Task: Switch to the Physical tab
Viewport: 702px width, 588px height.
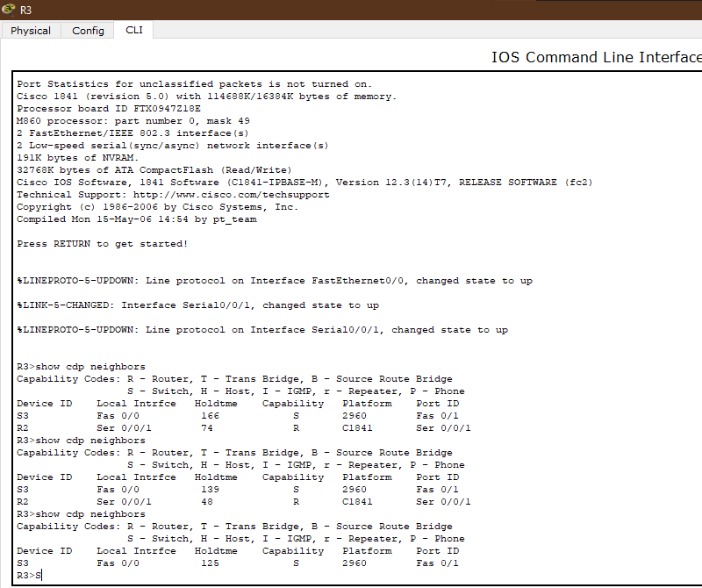Action: point(31,31)
